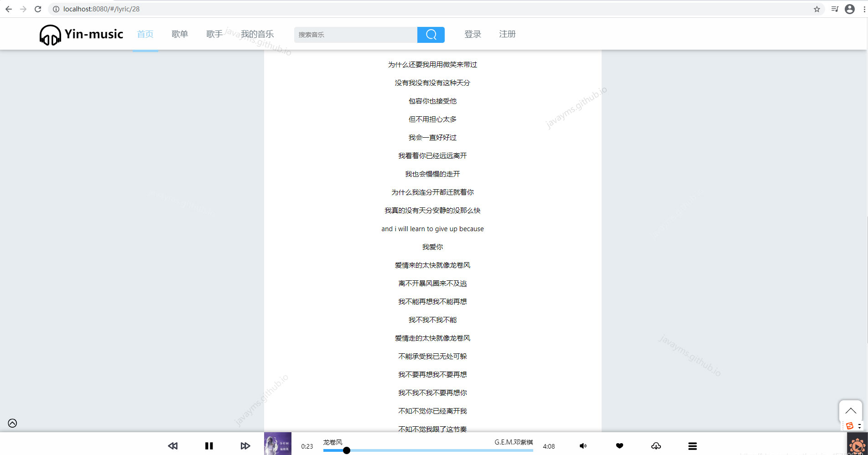Image resolution: width=868 pixels, height=455 pixels.
Task: Click the album cover thumbnail in player
Action: pos(277,444)
